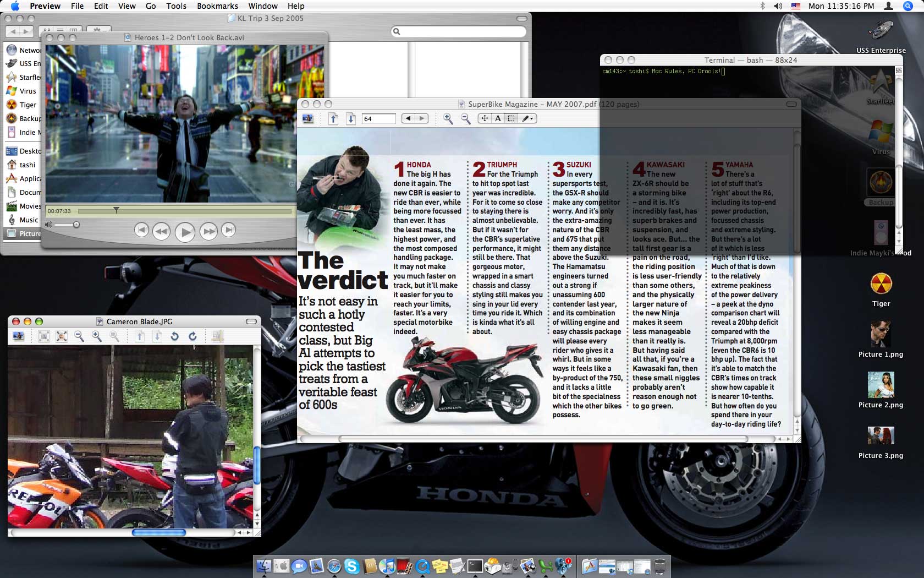Image resolution: width=924 pixels, height=578 pixels.
Task: Zoom in on the SuperBike PDF
Action: coord(448,118)
